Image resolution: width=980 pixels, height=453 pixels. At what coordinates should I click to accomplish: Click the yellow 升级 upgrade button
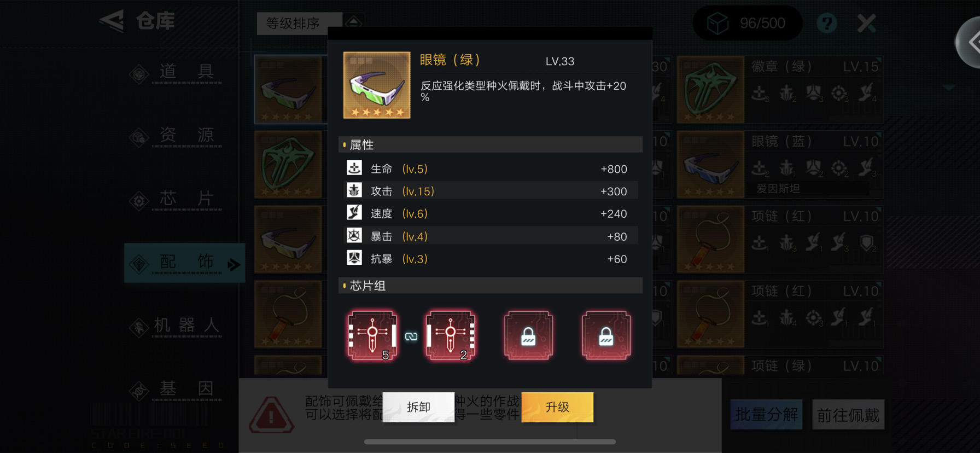point(557,407)
